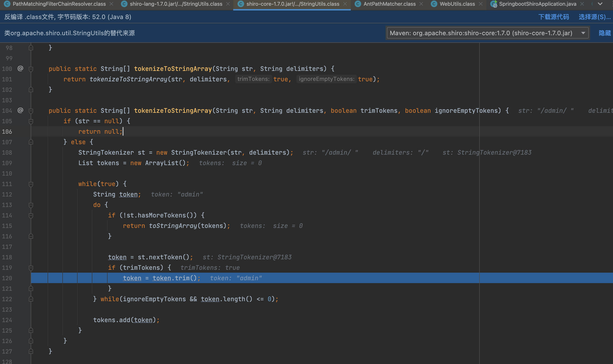Close SpringbootShiroApplication.java tab

click(582, 4)
